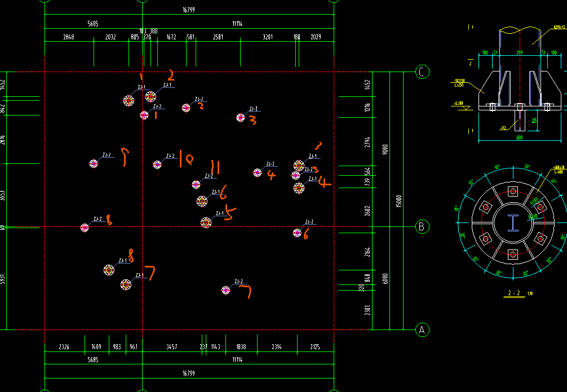
Task: Click the 2 - 2 section title
Action: 514,293
